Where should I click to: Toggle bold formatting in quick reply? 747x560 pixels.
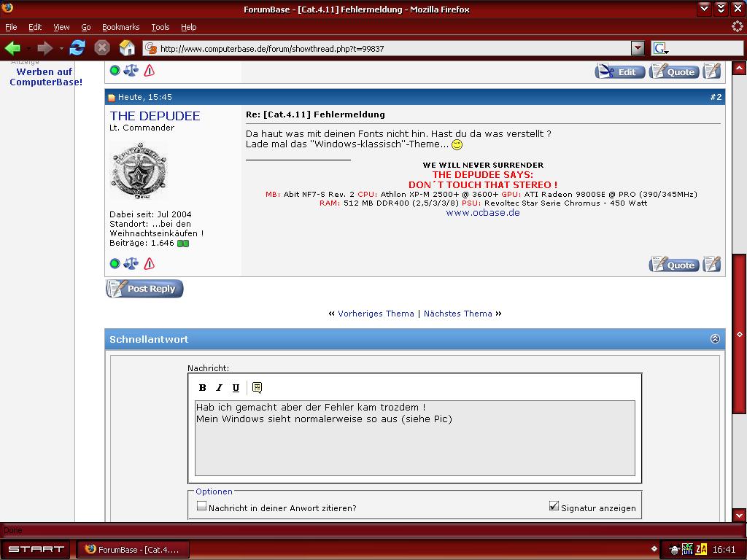point(203,388)
